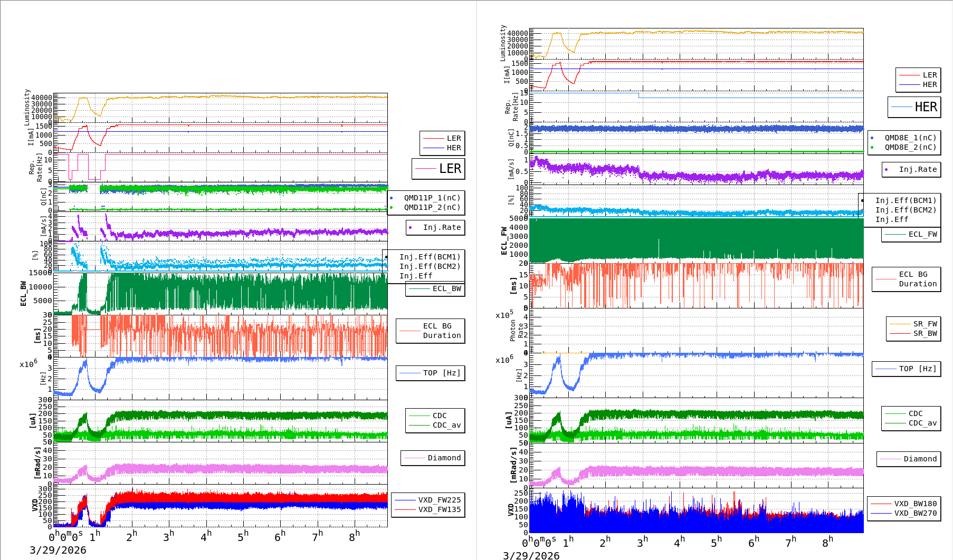Click the 6h tick label on right time axis

754,542
